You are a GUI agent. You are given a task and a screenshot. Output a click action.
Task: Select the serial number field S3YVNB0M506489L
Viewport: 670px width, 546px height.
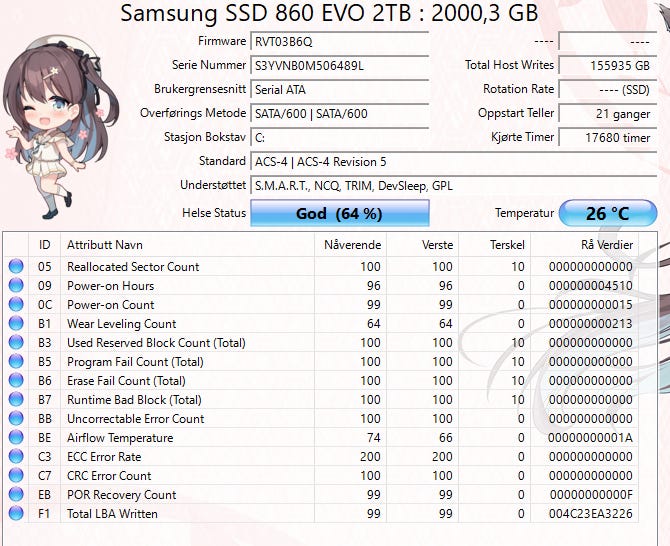tap(340, 66)
